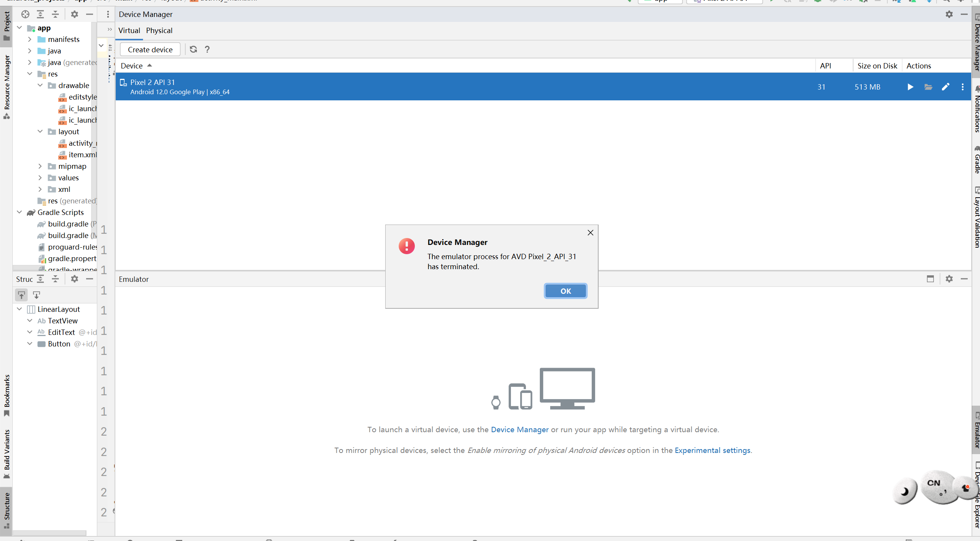This screenshot has width=980, height=541.
Task: Launch the Pixel 2 API 31 emulator
Action: pyautogui.click(x=910, y=87)
